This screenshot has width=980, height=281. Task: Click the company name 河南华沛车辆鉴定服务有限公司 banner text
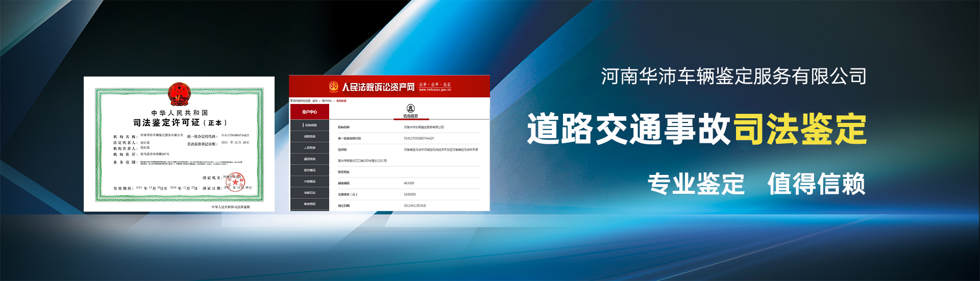coord(733,76)
